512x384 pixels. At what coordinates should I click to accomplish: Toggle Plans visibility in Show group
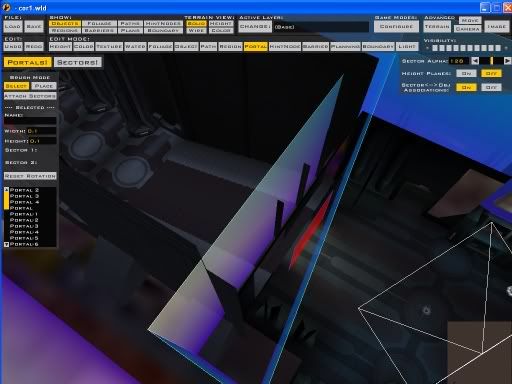(x=130, y=31)
